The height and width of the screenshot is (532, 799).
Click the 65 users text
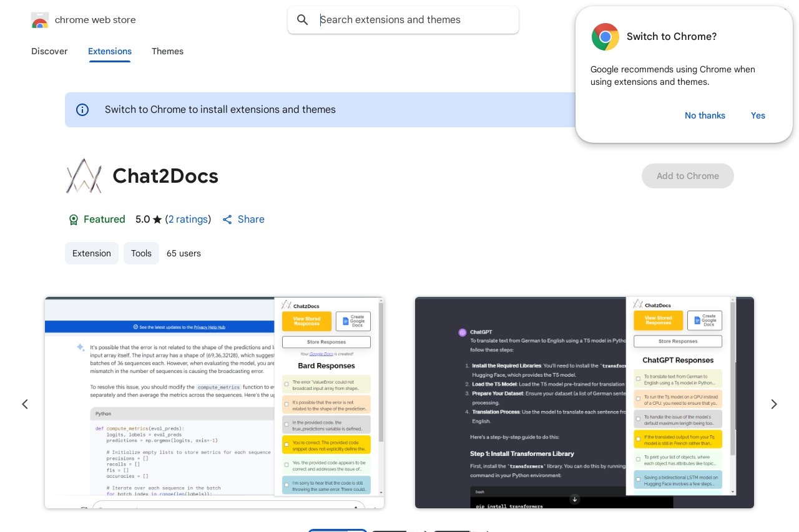pos(184,253)
